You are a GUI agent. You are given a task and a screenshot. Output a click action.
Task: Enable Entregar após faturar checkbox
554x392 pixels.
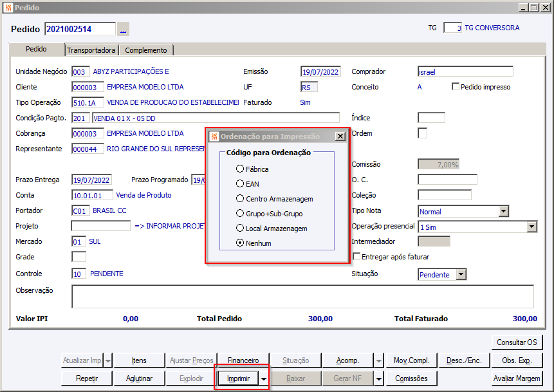pyautogui.click(x=357, y=257)
